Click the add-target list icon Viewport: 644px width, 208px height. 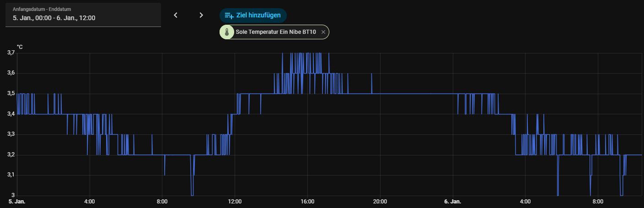coord(229,16)
